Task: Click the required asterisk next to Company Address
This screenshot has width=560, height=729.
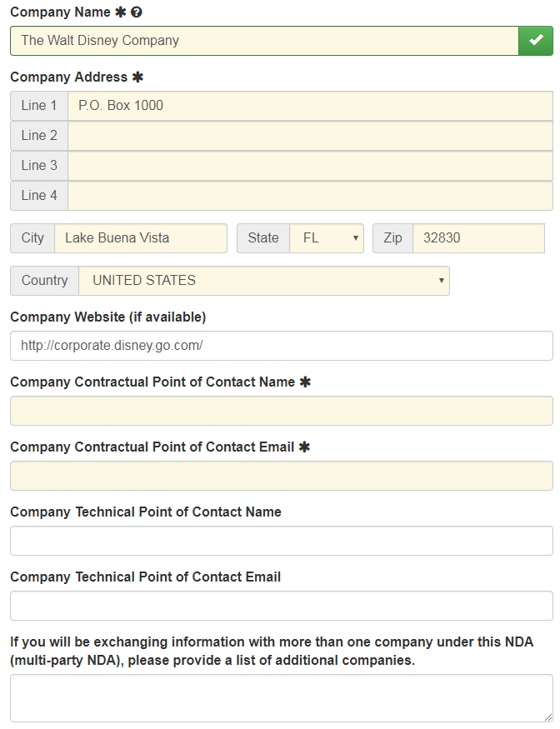Action: pos(137,76)
